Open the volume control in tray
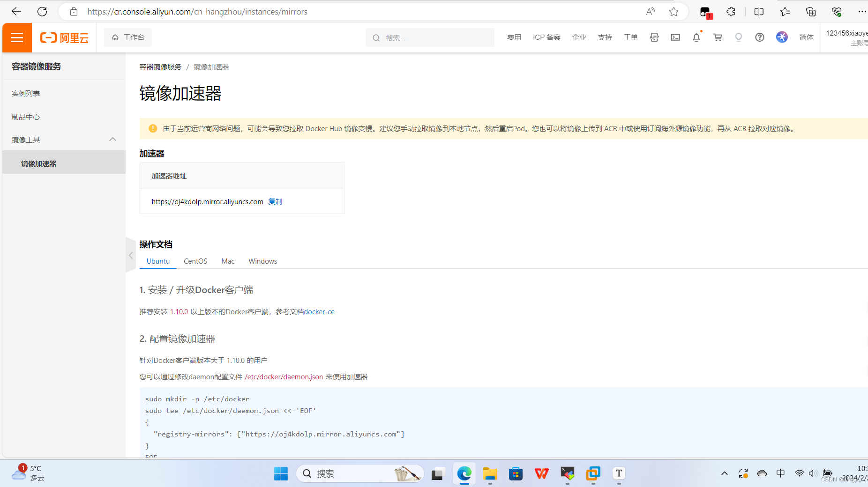Screen dimensions: 868x487 (813, 473)
